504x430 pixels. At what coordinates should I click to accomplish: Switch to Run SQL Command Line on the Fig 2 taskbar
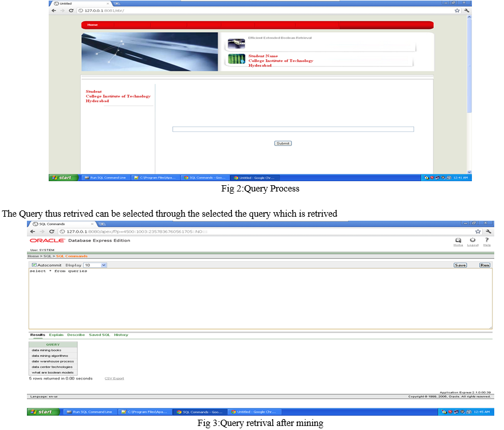coord(105,178)
